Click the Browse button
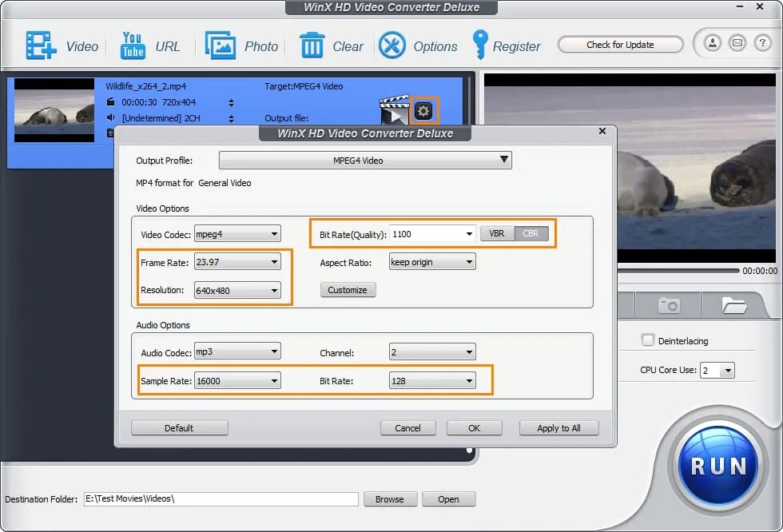 (x=390, y=499)
